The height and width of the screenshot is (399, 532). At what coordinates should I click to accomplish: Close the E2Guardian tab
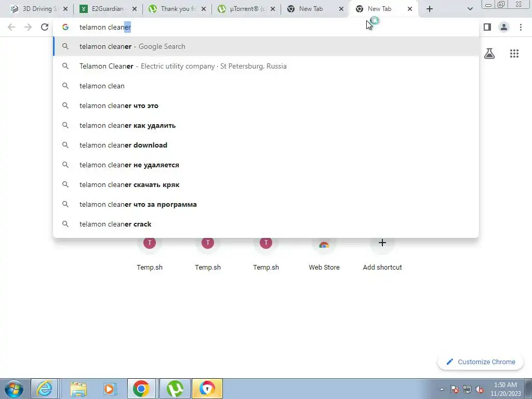click(135, 9)
